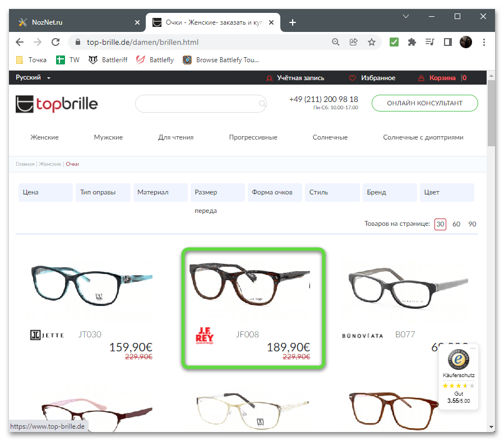Click the JF008 product name
The height and width of the screenshot is (441, 504).
pos(247,335)
